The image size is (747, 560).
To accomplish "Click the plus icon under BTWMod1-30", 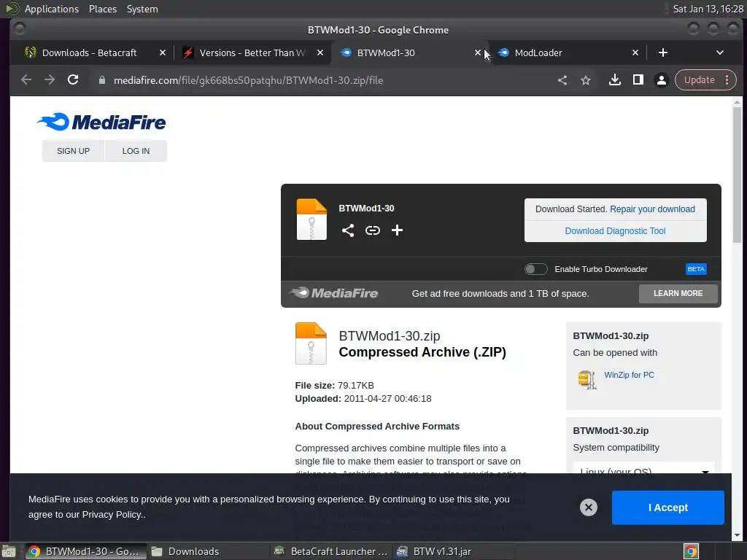I will click(397, 230).
